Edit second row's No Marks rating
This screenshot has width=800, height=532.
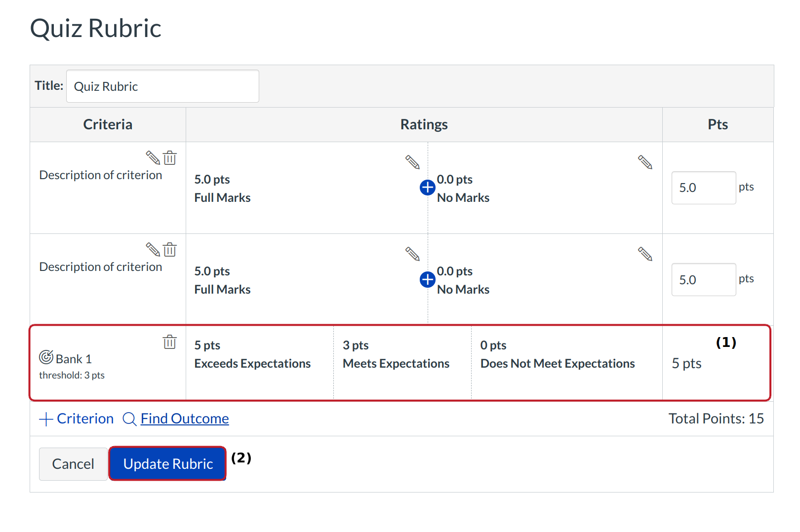[645, 254]
